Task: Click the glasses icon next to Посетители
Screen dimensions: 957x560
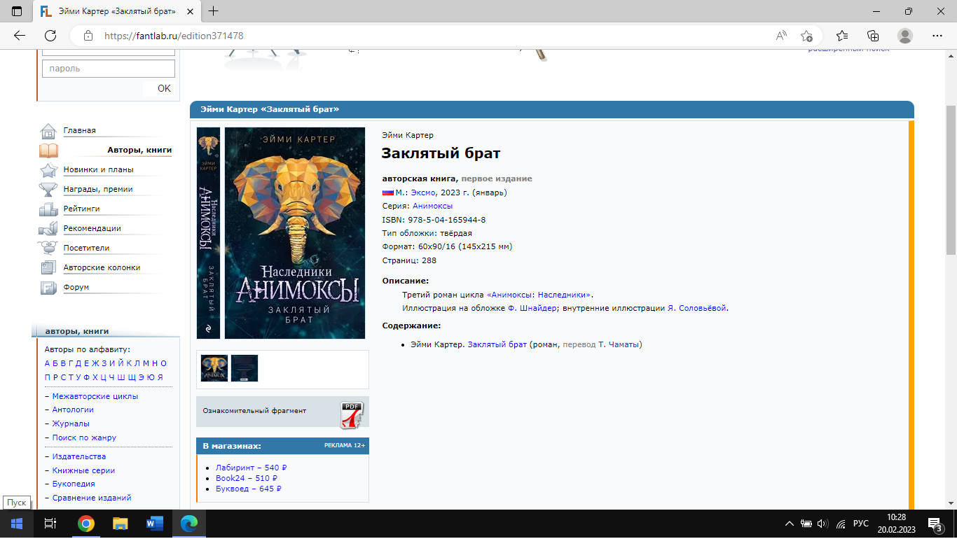Action: (x=48, y=248)
